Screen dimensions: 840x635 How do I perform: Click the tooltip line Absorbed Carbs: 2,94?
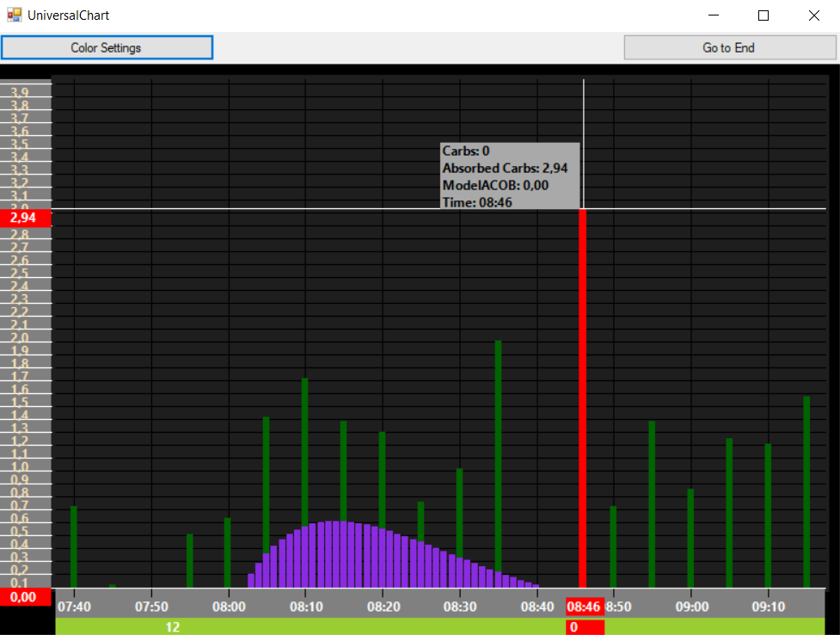(505, 168)
